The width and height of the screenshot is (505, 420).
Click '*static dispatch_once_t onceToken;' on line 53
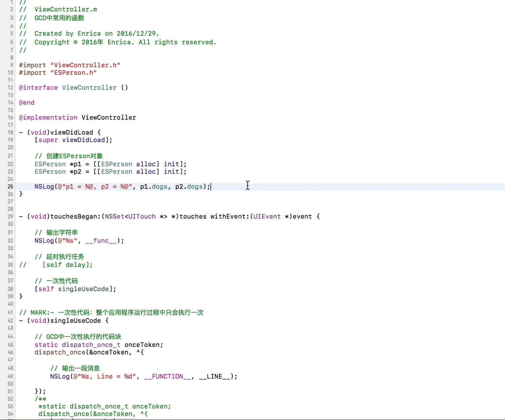[104, 407]
